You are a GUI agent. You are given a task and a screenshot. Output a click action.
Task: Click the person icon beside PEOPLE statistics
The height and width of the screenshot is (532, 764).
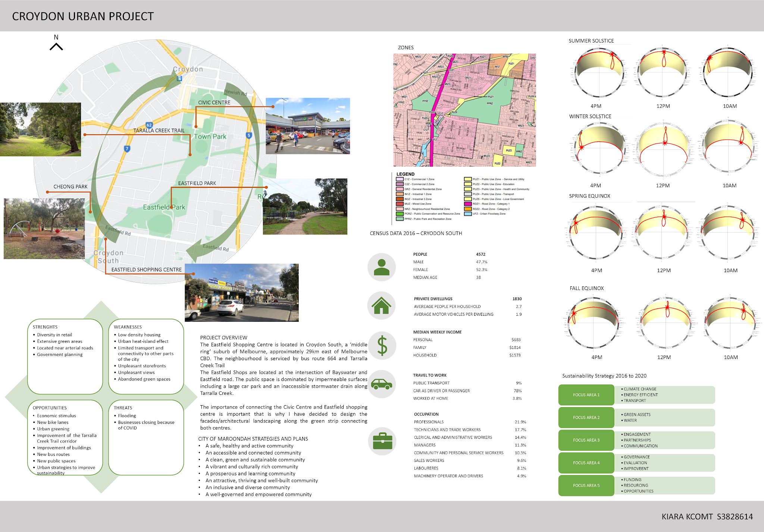[x=382, y=267]
